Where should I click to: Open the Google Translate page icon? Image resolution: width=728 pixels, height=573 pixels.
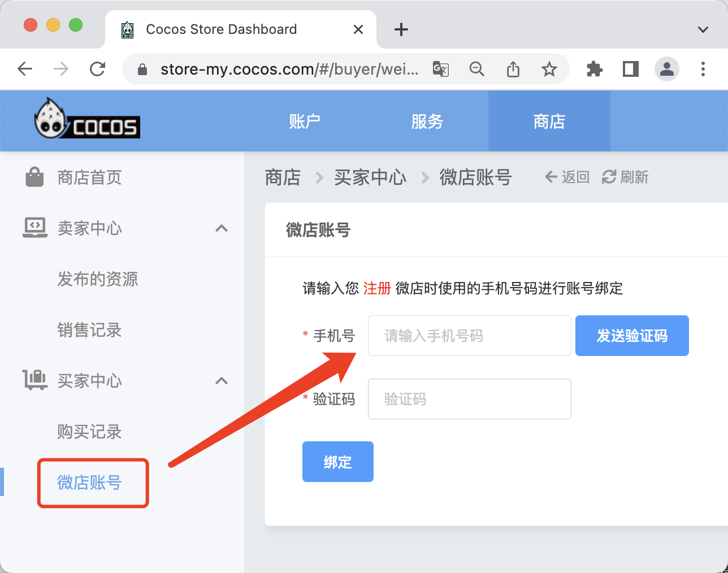[x=440, y=69]
